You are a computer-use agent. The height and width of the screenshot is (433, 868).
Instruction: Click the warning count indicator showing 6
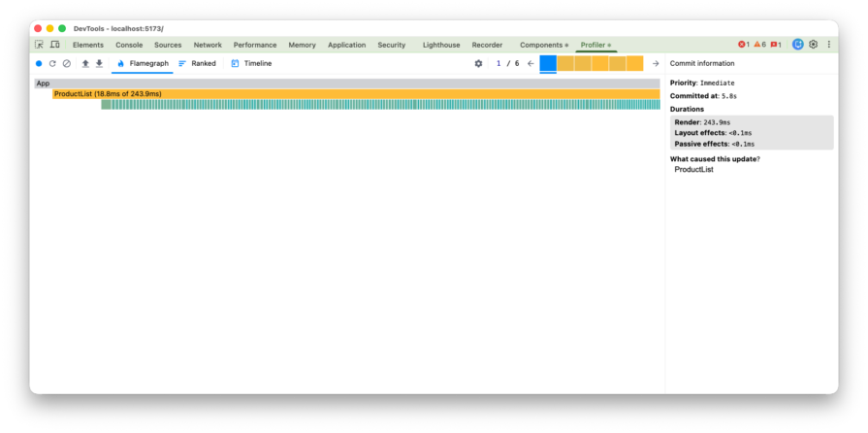point(759,45)
